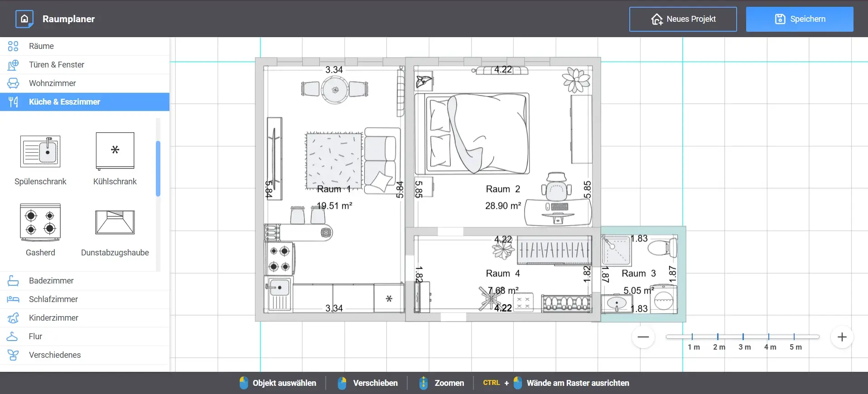The height and width of the screenshot is (394, 868).
Task: Start a new project with Neues Projekt
Action: 683,19
